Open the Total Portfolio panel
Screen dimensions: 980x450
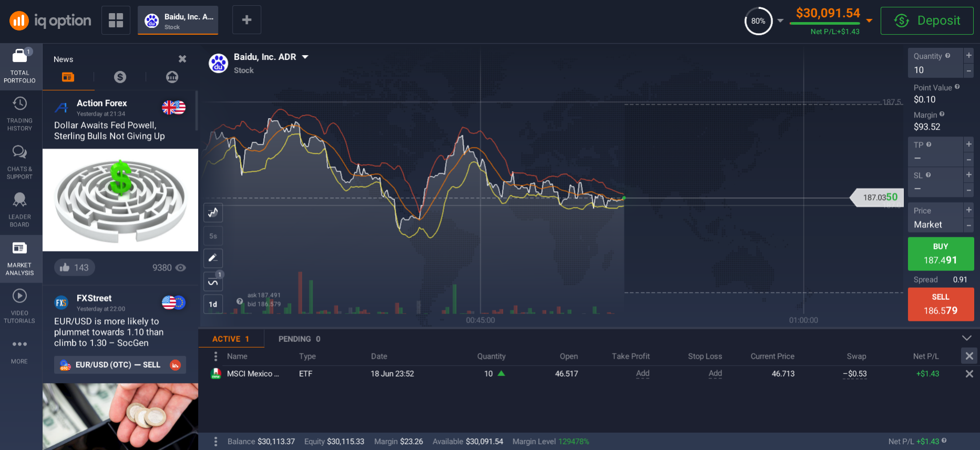[20, 66]
